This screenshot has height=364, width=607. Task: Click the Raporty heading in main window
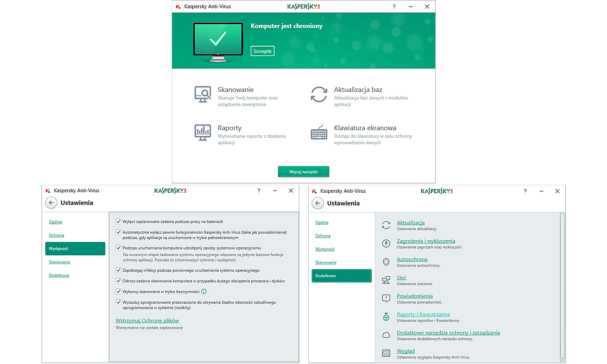coord(229,128)
